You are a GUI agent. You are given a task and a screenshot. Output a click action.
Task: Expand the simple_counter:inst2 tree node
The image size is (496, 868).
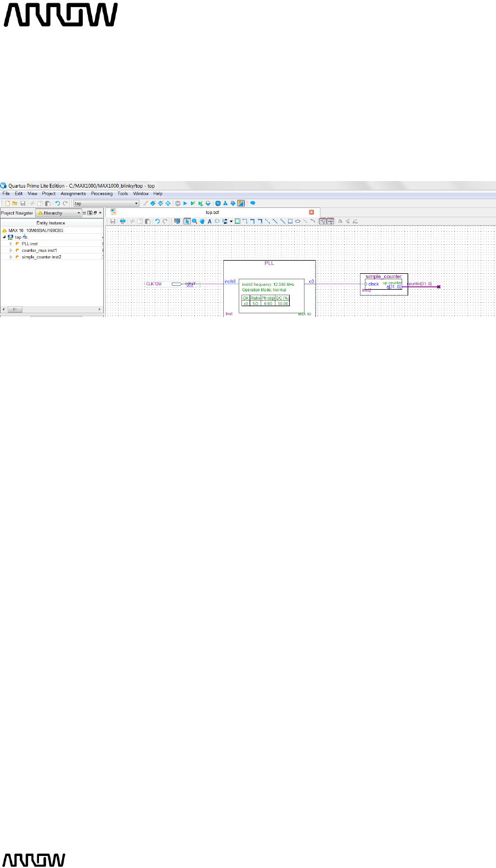coord(11,257)
